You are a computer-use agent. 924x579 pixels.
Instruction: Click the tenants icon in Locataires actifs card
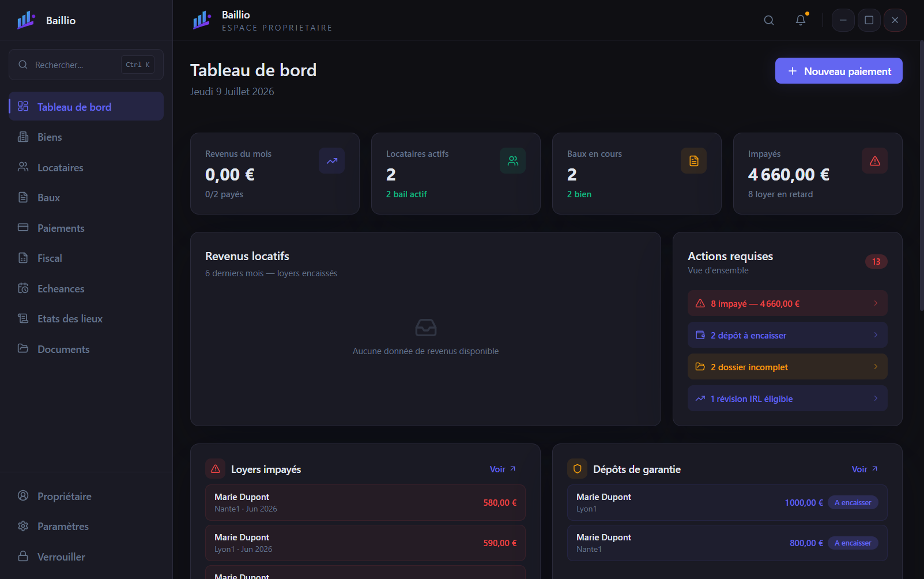513,161
